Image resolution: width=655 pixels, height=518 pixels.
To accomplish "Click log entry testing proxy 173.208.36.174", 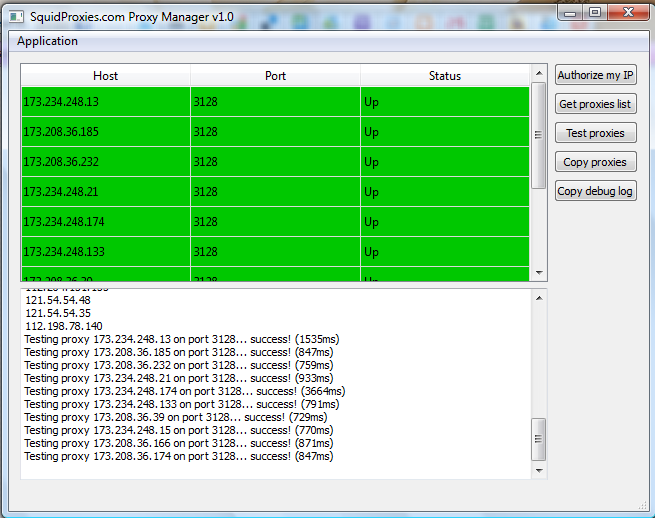I will point(179,456).
